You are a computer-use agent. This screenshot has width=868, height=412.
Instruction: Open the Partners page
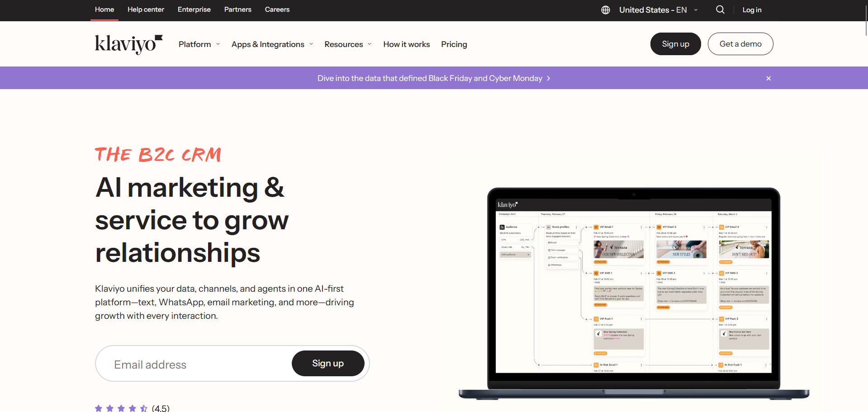(238, 9)
